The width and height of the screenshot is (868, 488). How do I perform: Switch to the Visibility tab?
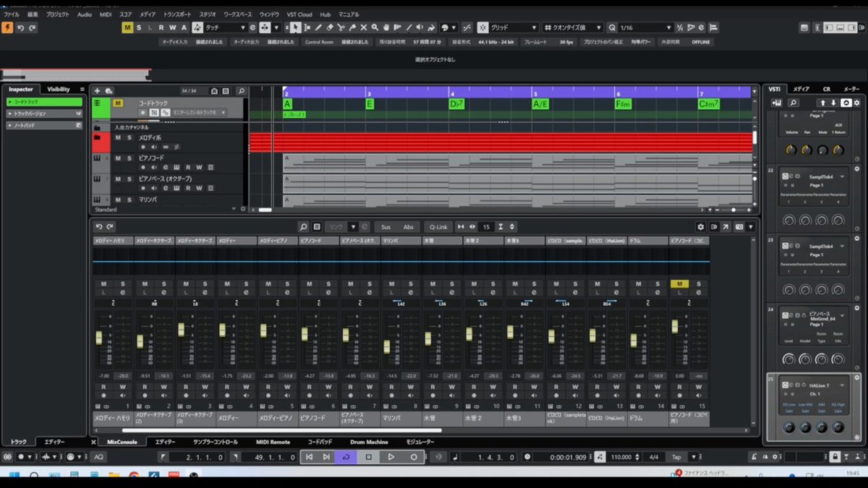(x=58, y=89)
